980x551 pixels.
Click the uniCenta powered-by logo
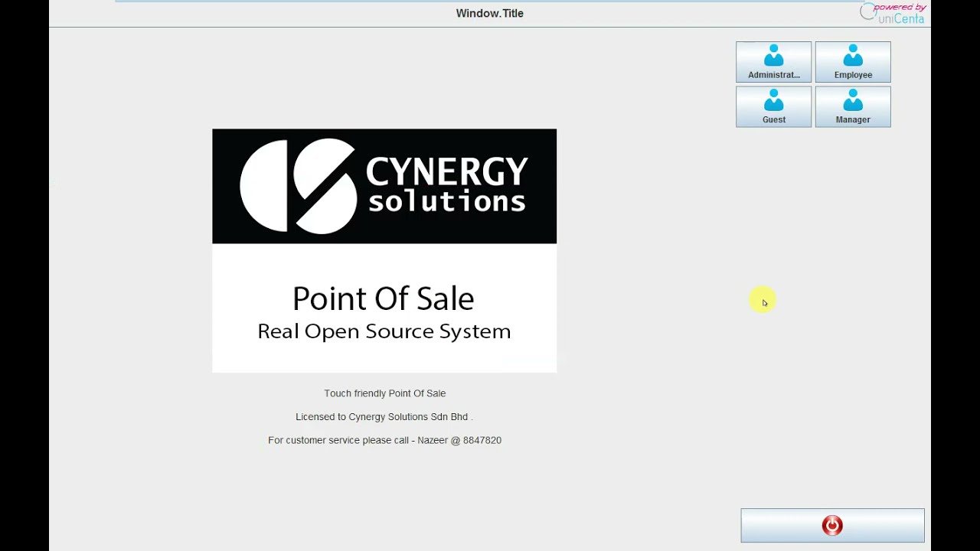893,13
